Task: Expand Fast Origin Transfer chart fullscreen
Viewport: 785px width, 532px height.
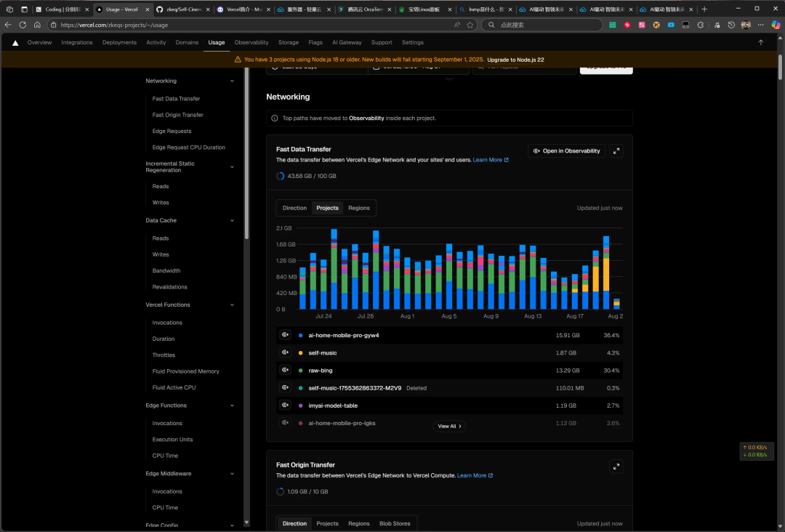Action: (x=616, y=467)
